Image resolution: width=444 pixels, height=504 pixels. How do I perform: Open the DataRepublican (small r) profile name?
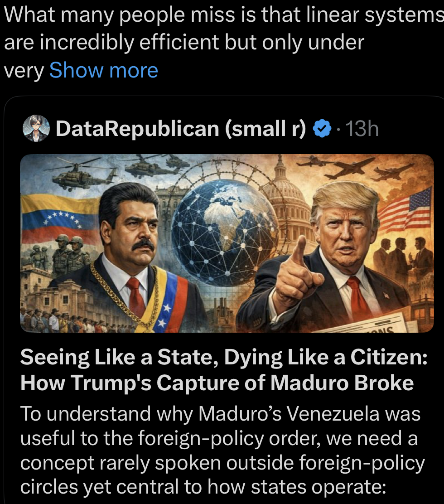[181, 129]
